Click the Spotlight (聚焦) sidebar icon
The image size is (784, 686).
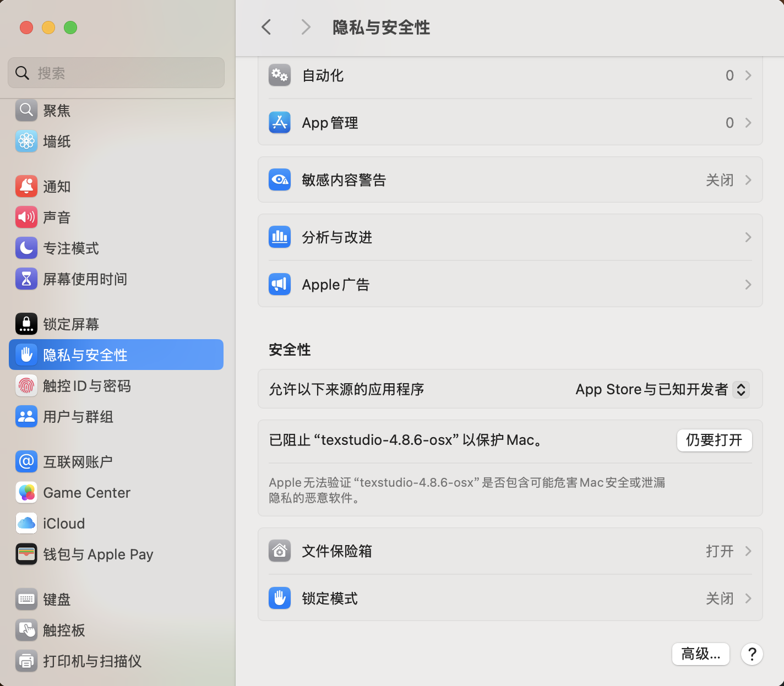pos(26,111)
